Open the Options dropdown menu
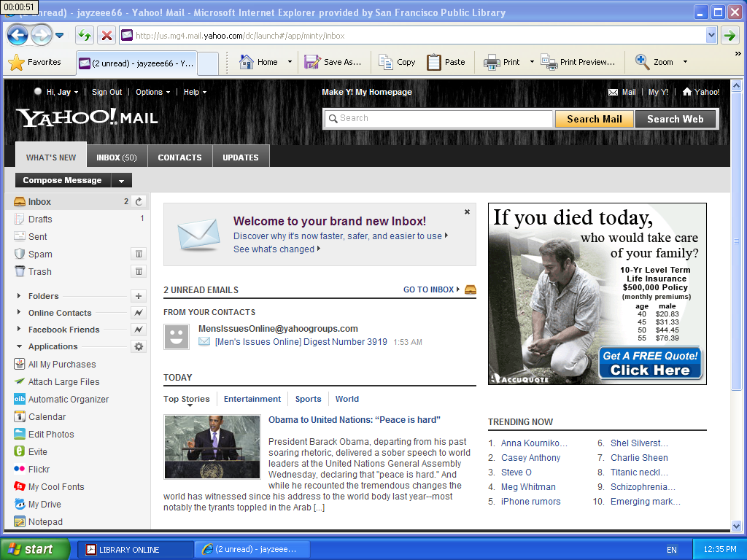 (x=152, y=93)
